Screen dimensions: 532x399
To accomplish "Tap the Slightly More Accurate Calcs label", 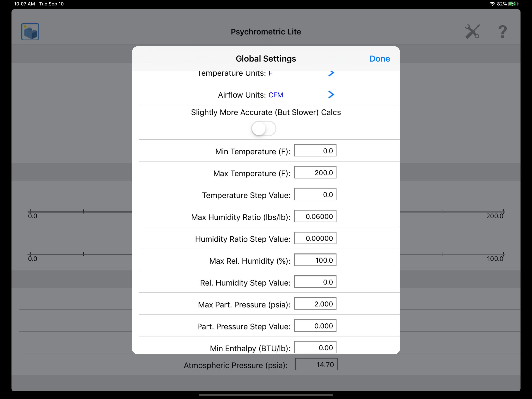I will pos(266,112).
